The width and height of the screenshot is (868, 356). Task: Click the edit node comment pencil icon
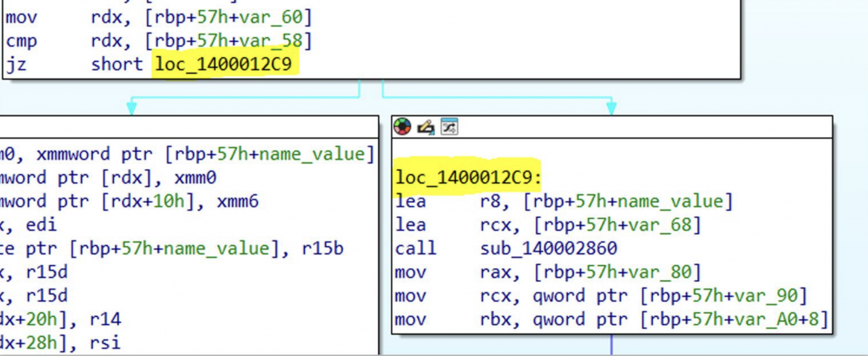(426, 128)
